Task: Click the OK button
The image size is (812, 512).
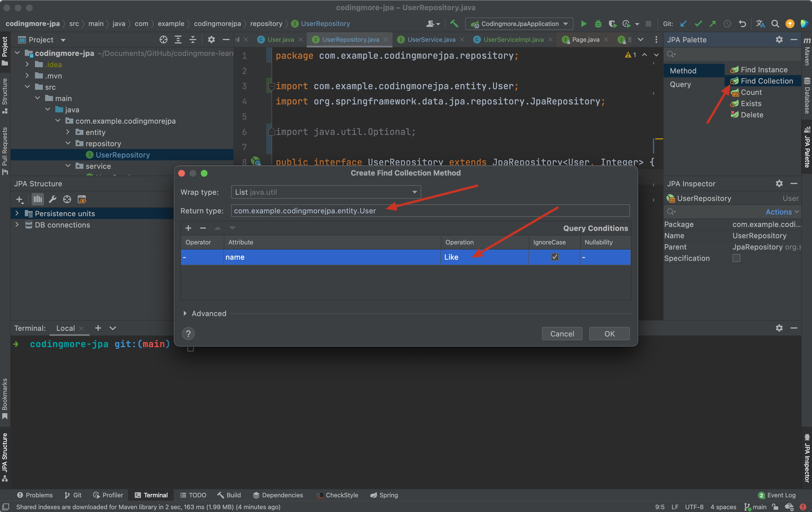Action: [609, 333]
